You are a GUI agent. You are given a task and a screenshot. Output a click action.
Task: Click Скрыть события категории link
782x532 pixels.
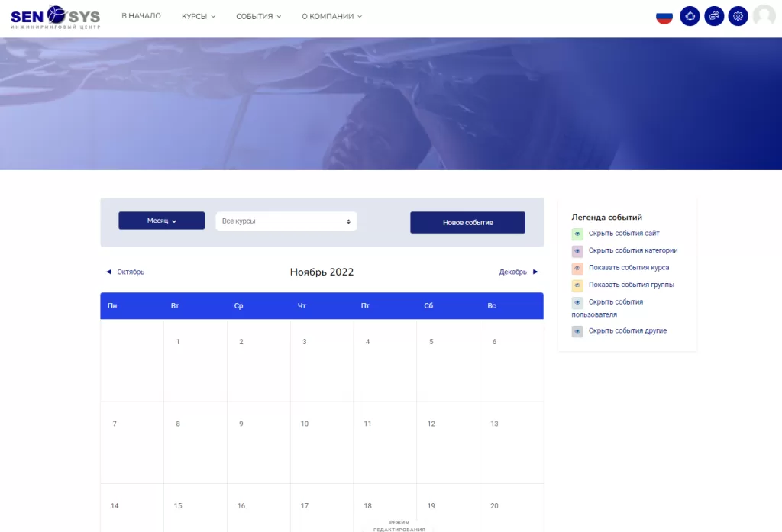pyautogui.click(x=633, y=250)
